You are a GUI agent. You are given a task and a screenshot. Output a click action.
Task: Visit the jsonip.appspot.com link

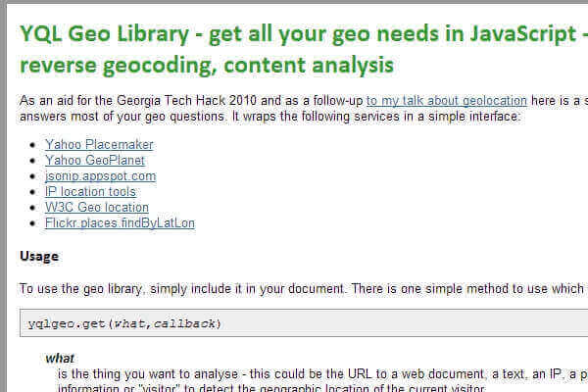(x=100, y=175)
